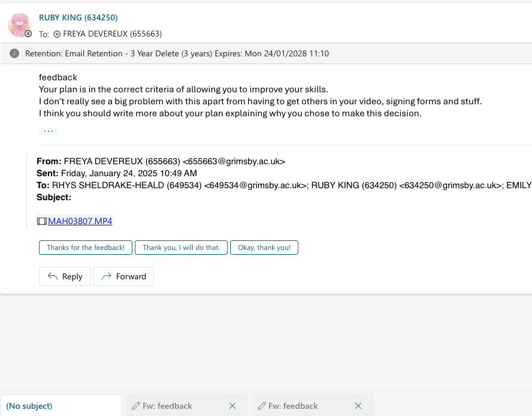Switch to the (No subject) tab

61,406
